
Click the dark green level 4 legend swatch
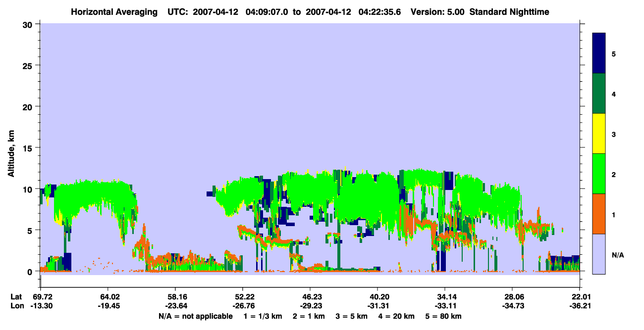[599, 94]
